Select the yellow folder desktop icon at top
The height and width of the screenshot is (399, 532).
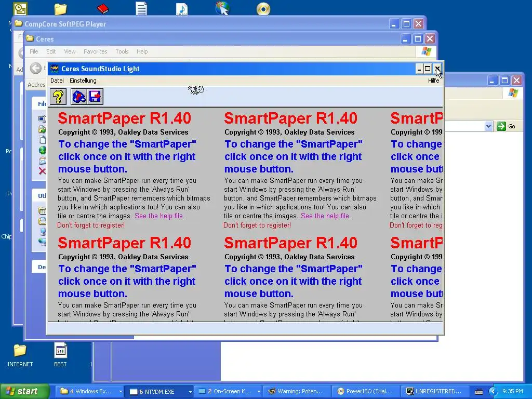tap(60, 9)
